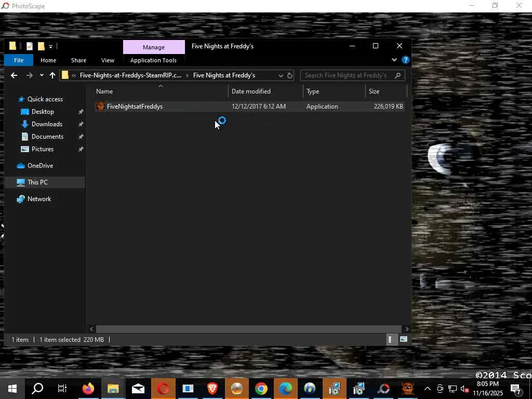The image size is (532, 399).
Task: Switch to the Home ribbon tab
Action: [x=48, y=60]
